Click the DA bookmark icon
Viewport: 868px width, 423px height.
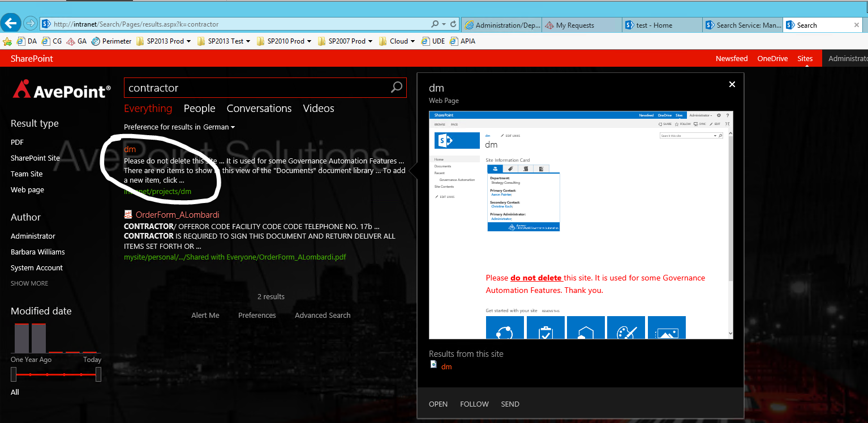click(x=23, y=41)
